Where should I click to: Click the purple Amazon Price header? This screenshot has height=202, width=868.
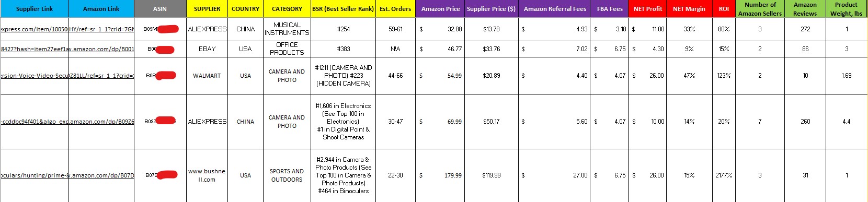tap(441, 9)
